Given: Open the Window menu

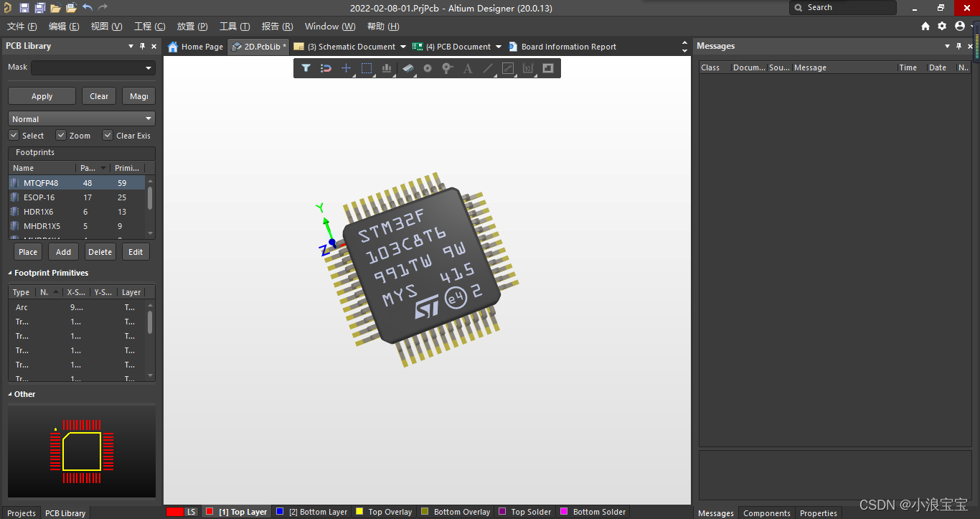Looking at the screenshot, I should coord(329,27).
